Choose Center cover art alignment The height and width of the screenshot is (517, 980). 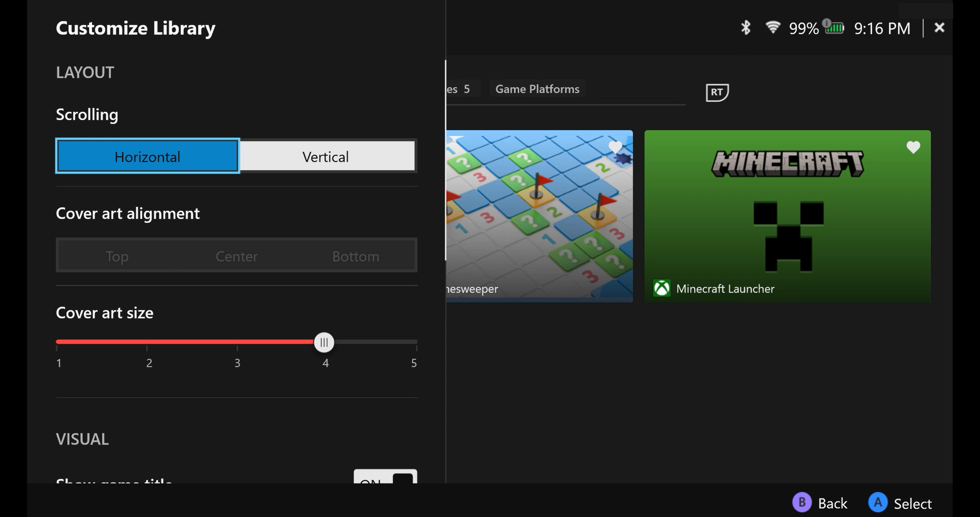point(236,256)
